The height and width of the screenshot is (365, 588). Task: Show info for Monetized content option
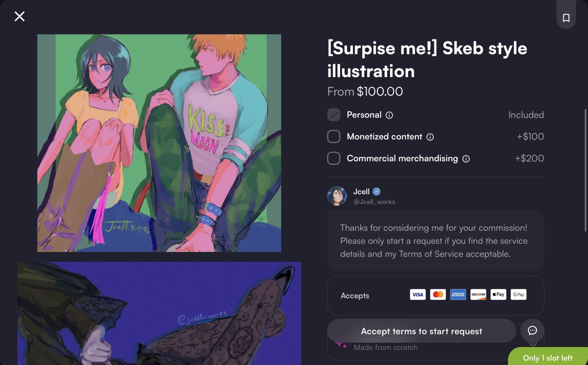coord(430,137)
